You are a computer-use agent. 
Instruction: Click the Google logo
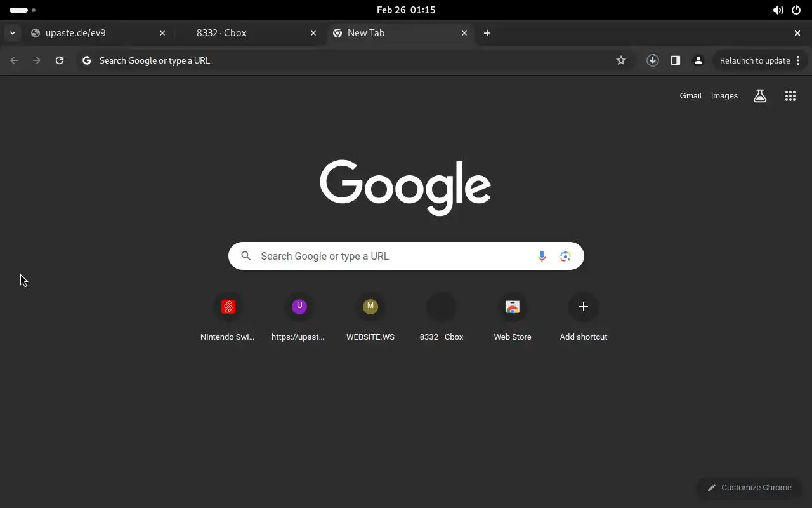pyautogui.click(x=405, y=187)
